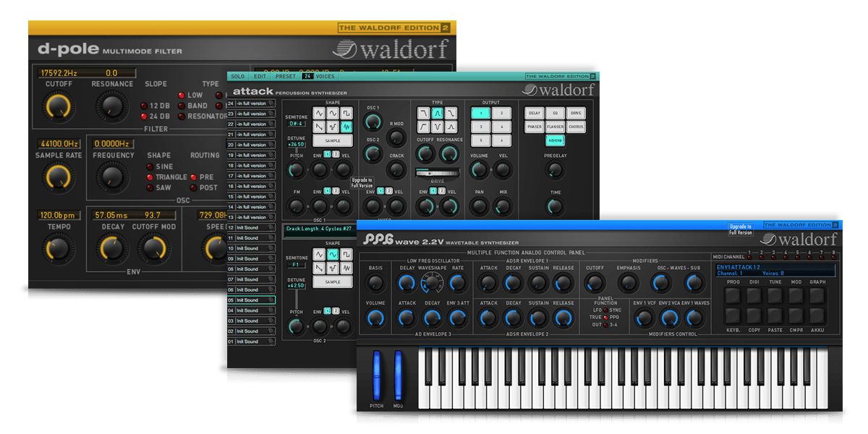Click the DIGI pad in PPG wave
This screenshot has width=868, height=434.
point(754,295)
